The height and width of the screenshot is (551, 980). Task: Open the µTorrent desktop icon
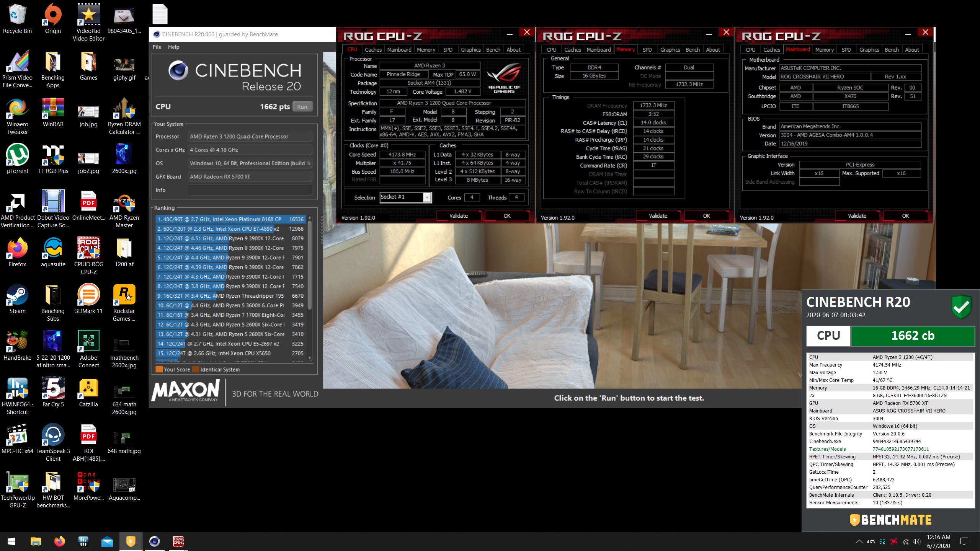pos(17,158)
